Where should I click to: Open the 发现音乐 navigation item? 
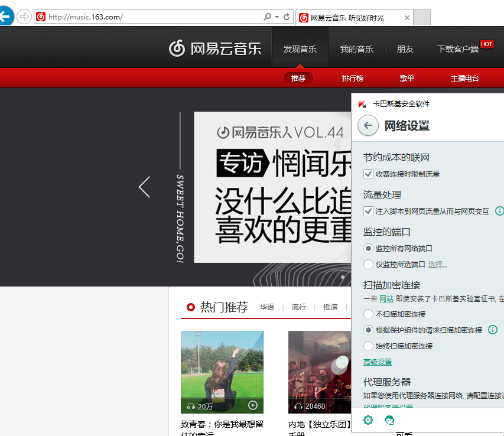click(300, 49)
